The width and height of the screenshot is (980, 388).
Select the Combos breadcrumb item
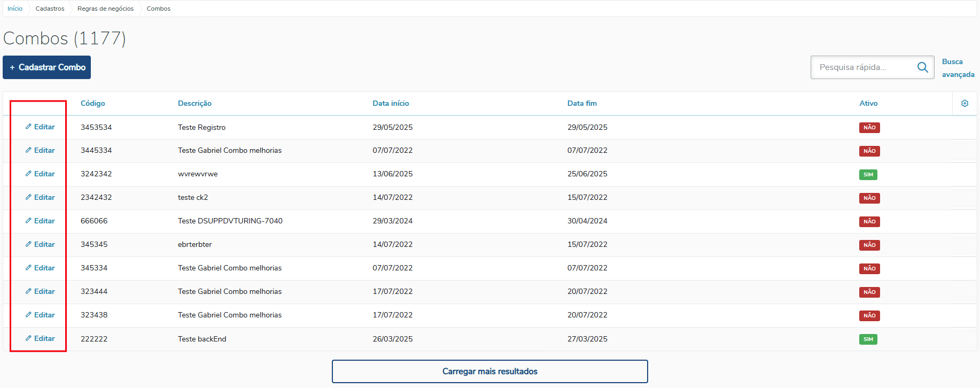point(159,9)
